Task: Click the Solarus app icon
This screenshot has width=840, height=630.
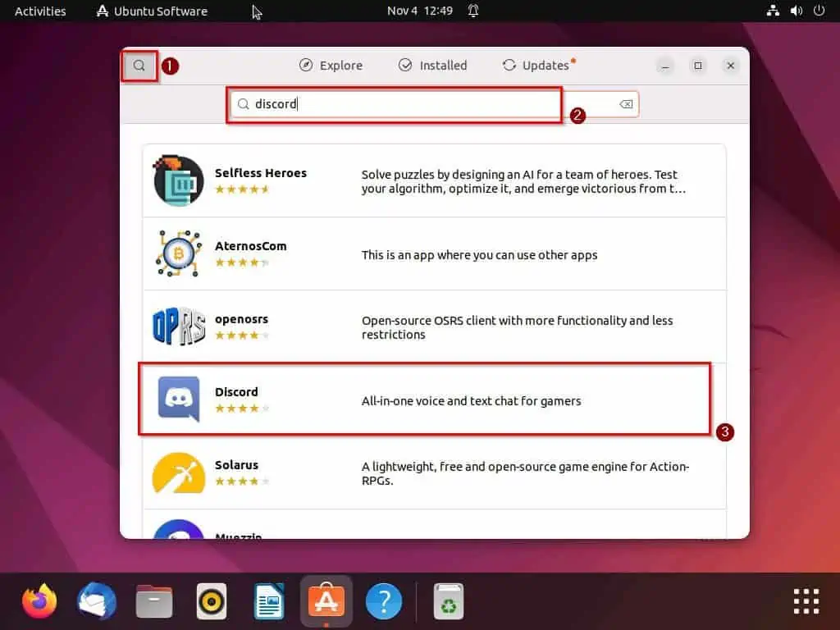Action: click(178, 473)
